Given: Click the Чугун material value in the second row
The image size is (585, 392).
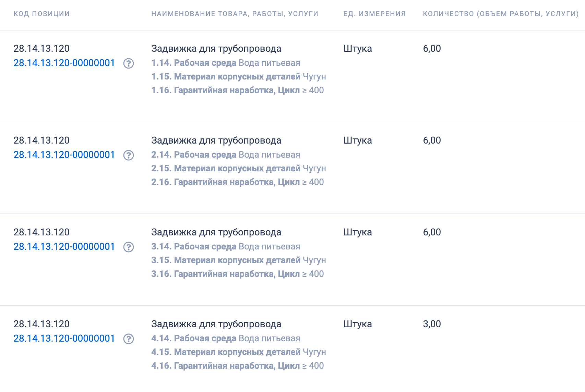Looking at the screenshot, I should click(314, 169).
